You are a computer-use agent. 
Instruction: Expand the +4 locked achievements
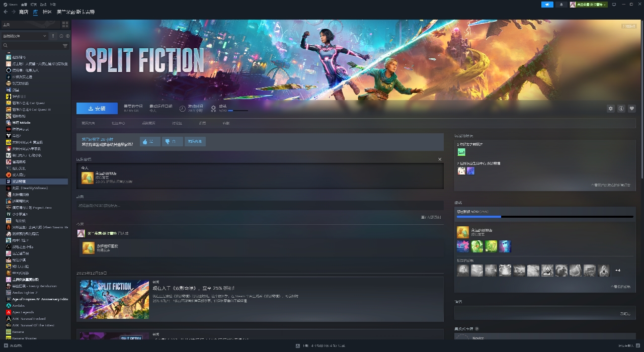[618, 271]
